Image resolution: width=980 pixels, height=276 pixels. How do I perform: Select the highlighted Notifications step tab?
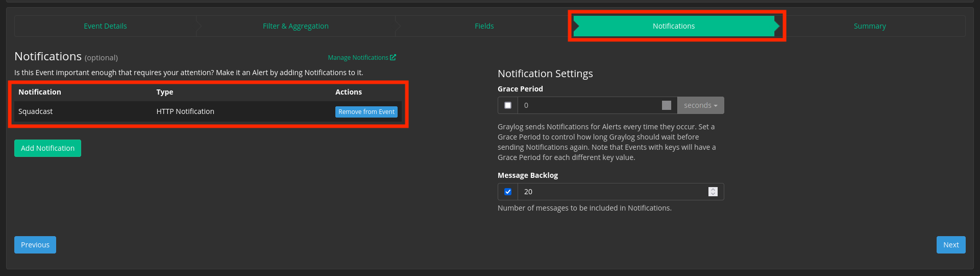click(x=674, y=26)
